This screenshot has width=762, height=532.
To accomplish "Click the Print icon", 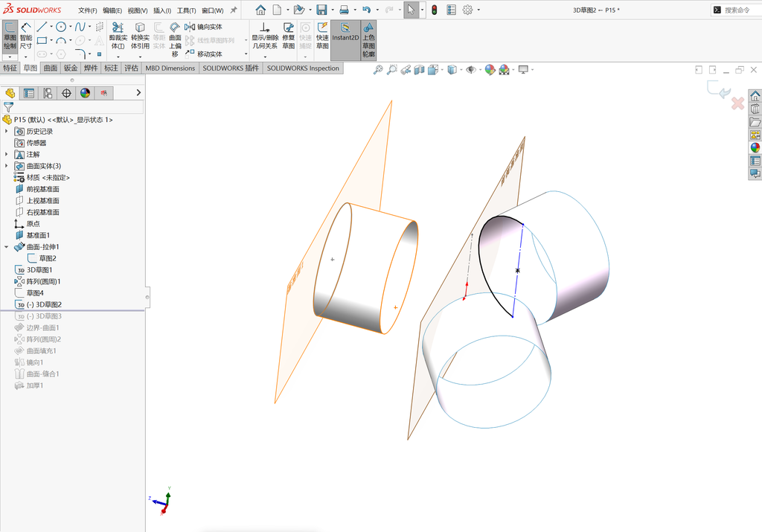I will 344,10.
